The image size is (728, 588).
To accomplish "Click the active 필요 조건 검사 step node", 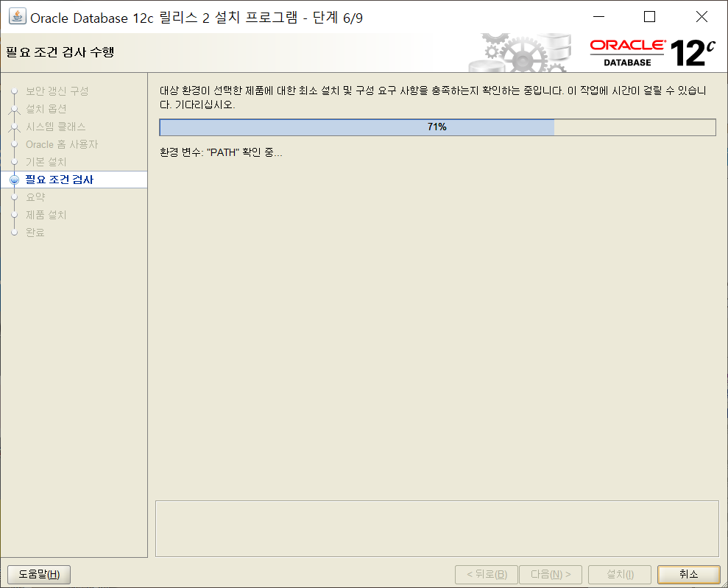I will [14, 179].
